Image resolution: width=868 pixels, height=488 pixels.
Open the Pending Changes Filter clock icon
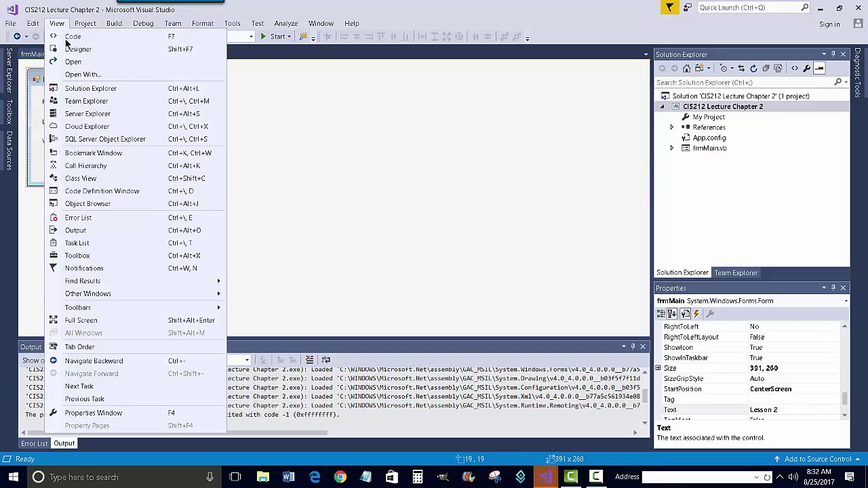point(725,68)
